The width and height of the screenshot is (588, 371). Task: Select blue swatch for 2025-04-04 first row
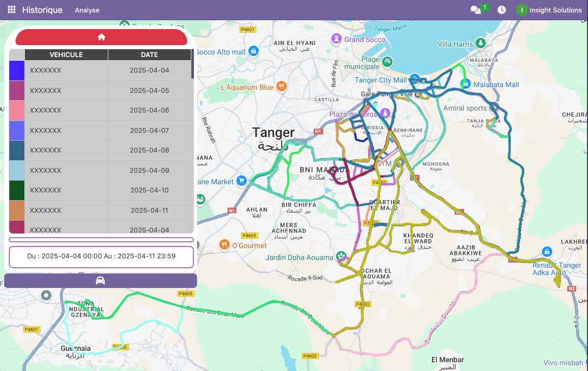click(x=17, y=70)
